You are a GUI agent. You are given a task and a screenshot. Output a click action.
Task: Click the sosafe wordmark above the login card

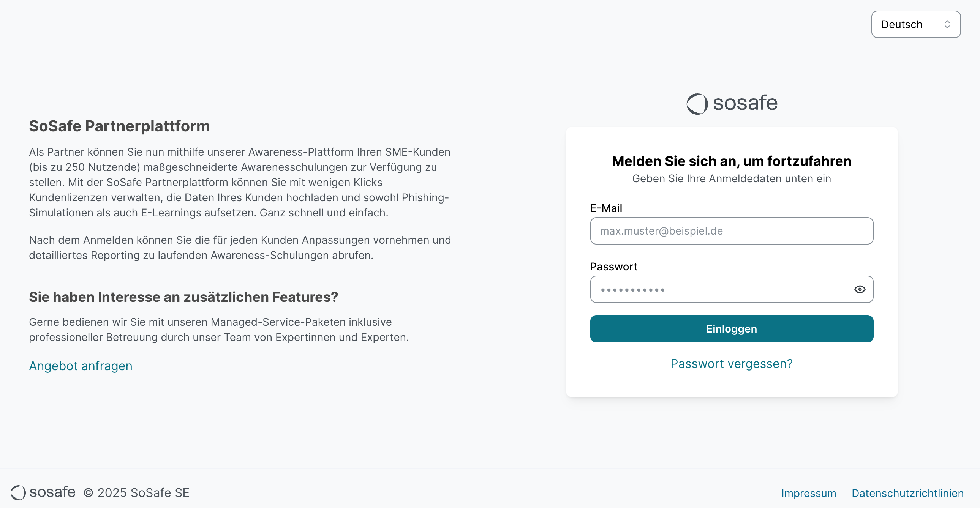[x=745, y=103]
